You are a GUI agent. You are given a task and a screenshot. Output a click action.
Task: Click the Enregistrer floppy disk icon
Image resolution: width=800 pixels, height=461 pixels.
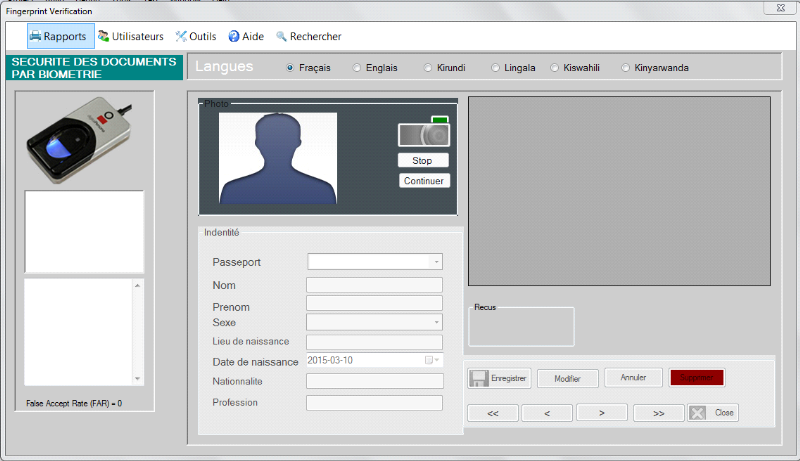coord(479,378)
